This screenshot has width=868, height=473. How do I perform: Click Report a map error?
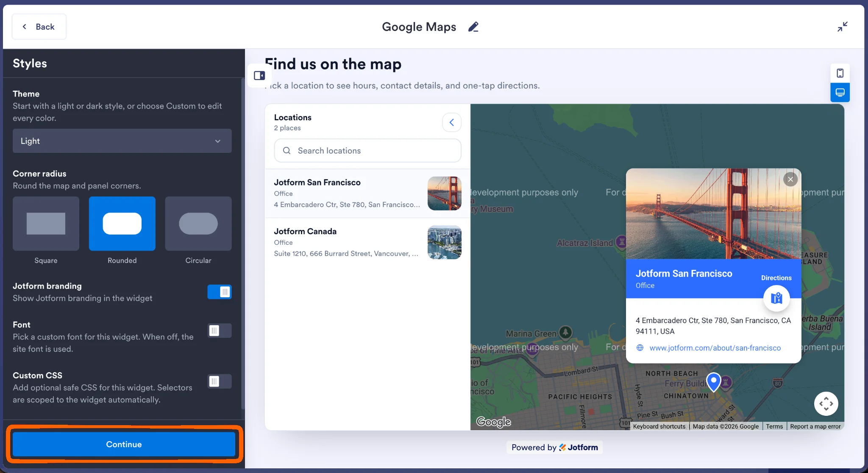point(815,426)
